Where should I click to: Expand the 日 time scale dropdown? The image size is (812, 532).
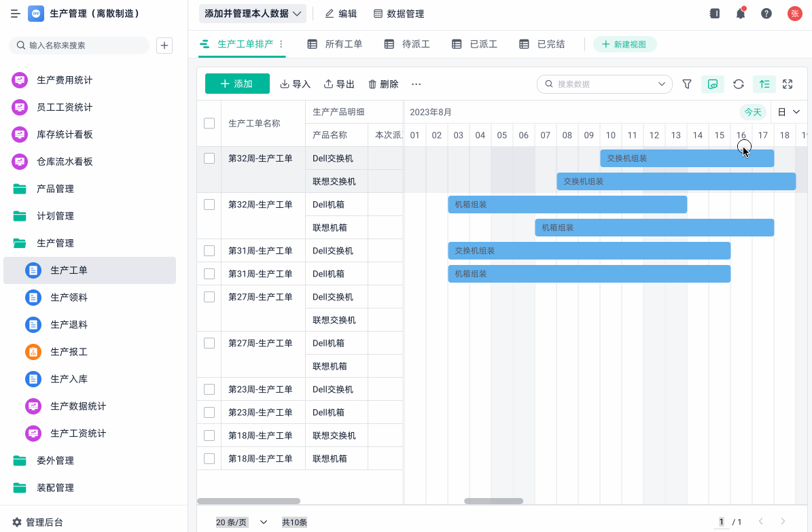coord(790,112)
